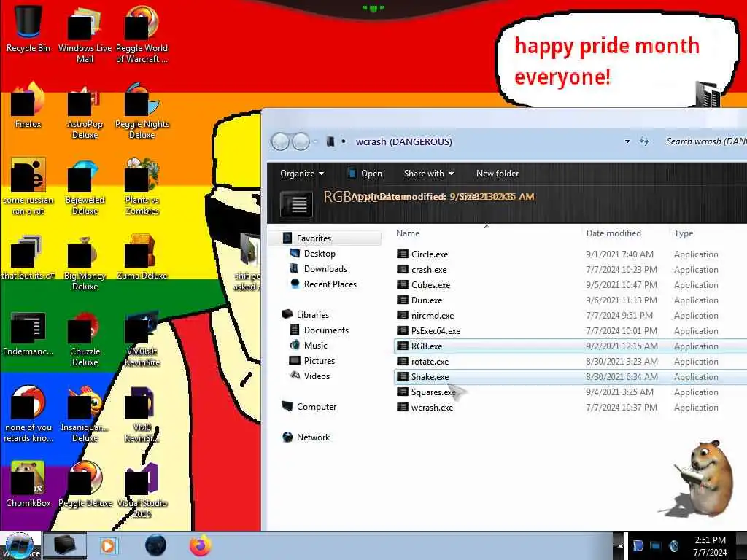747x560 pixels.
Task: Select Favorites in the navigation pane
Action: pyautogui.click(x=314, y=238)
